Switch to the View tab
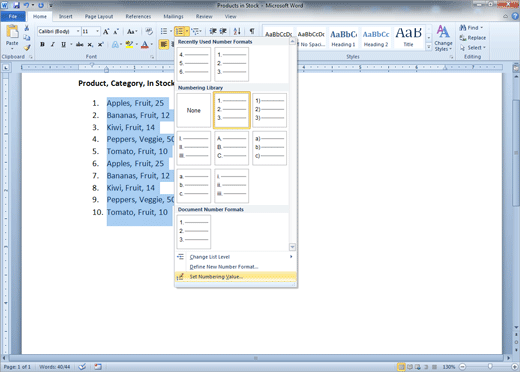Image resolution: width=520 pixels, height=372 pixels. (230, 16)
